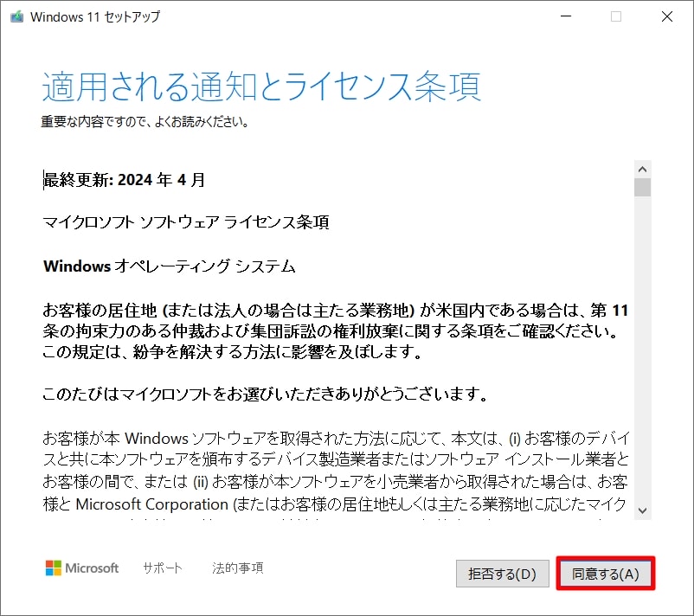Click the license text scroll down arrow

click(x=643, y=510)
